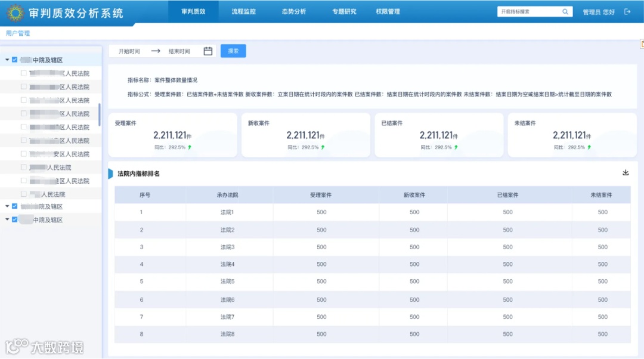Open the 态势分析 menu
This screenshot has width=644, height=359.
tap(293, 11)
